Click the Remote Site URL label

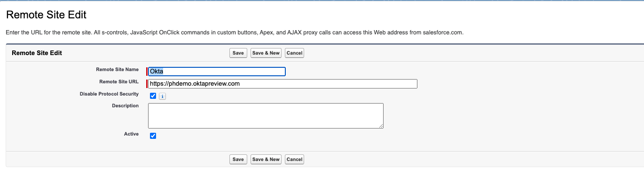(119, 82)
